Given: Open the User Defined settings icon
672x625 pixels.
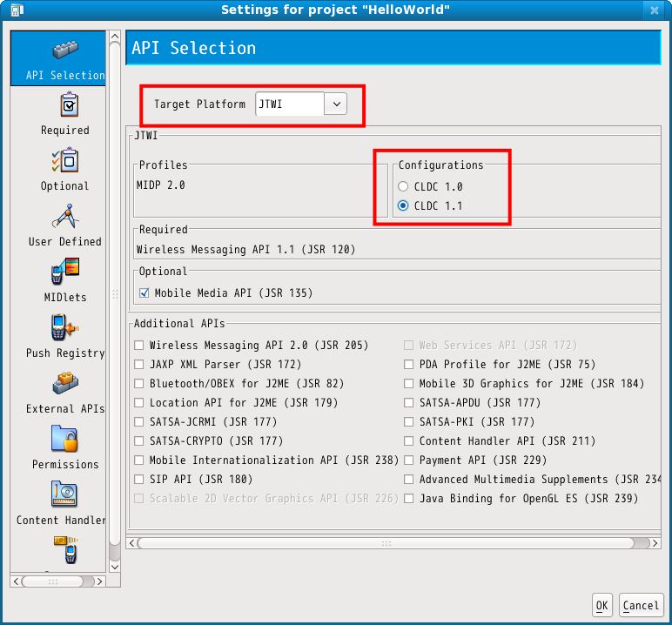Looking at the screenshot, I should 64,218.
